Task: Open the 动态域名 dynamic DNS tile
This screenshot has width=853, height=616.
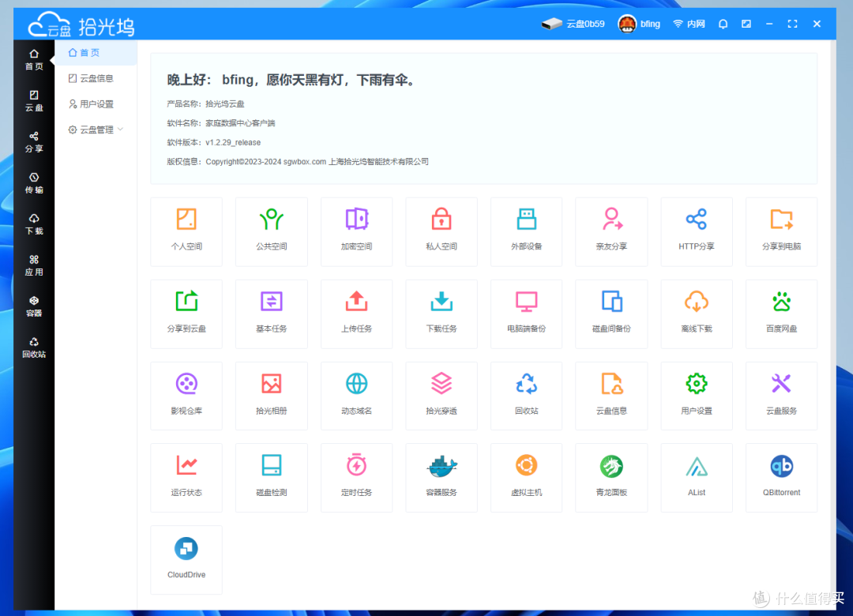Action: tap(356, 396)
